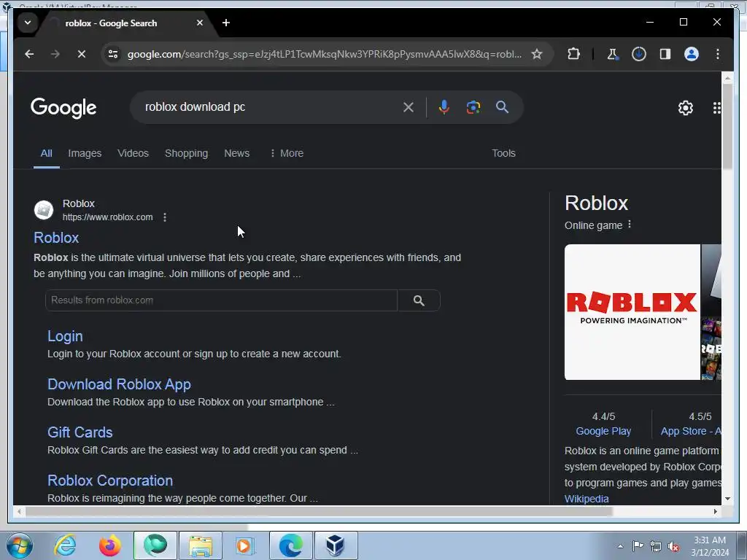Screen dimensions: 747x560
Task: Start voice search with microphone
Action: click(x=444, y=107)
